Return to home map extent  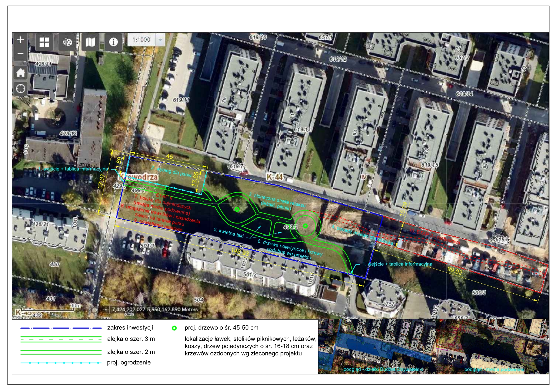20,73
